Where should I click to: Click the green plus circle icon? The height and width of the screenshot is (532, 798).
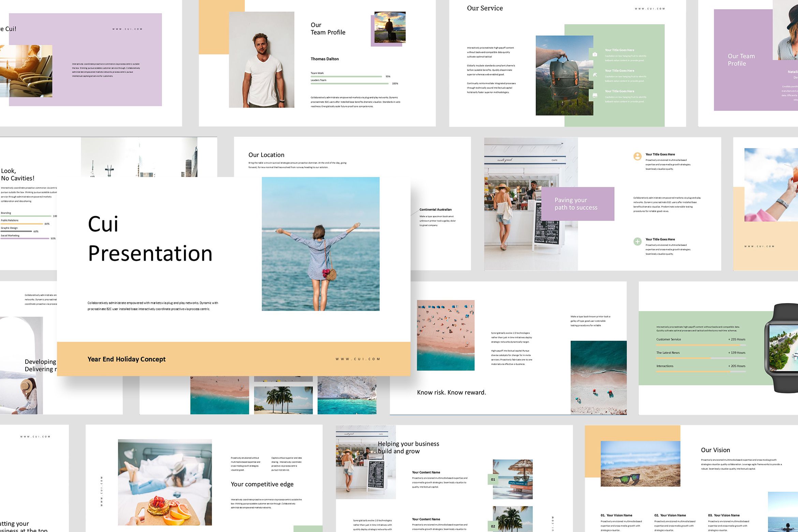[637, 241]
